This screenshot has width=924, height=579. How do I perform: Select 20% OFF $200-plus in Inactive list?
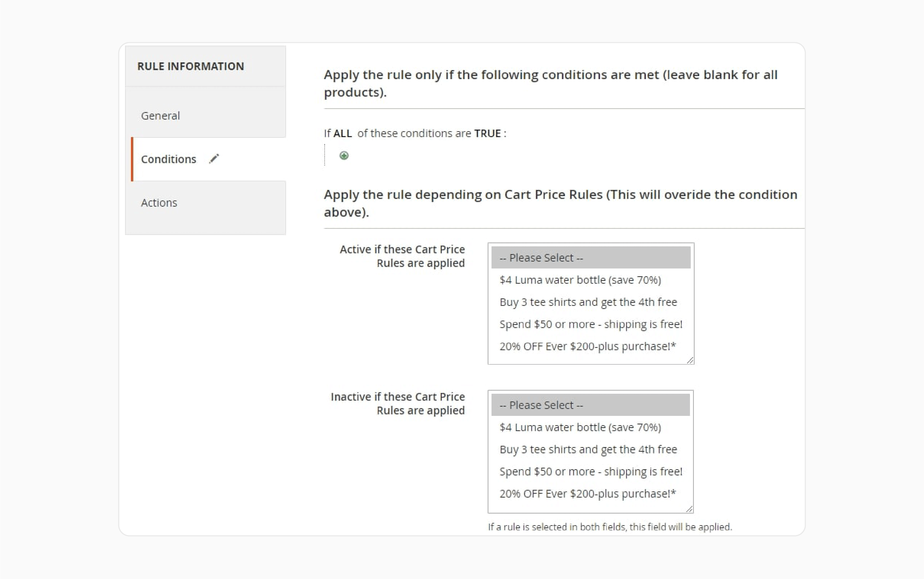[590, 494]
